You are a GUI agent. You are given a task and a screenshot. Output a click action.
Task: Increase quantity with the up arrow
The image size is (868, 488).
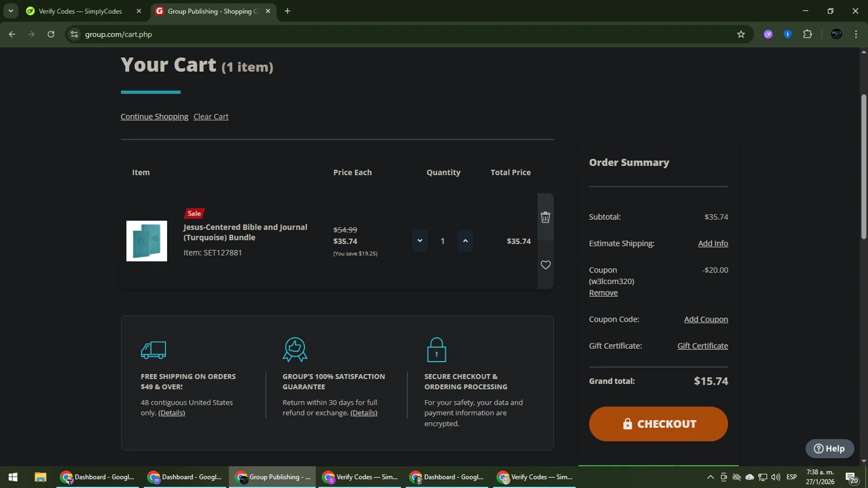click(465, 241)
